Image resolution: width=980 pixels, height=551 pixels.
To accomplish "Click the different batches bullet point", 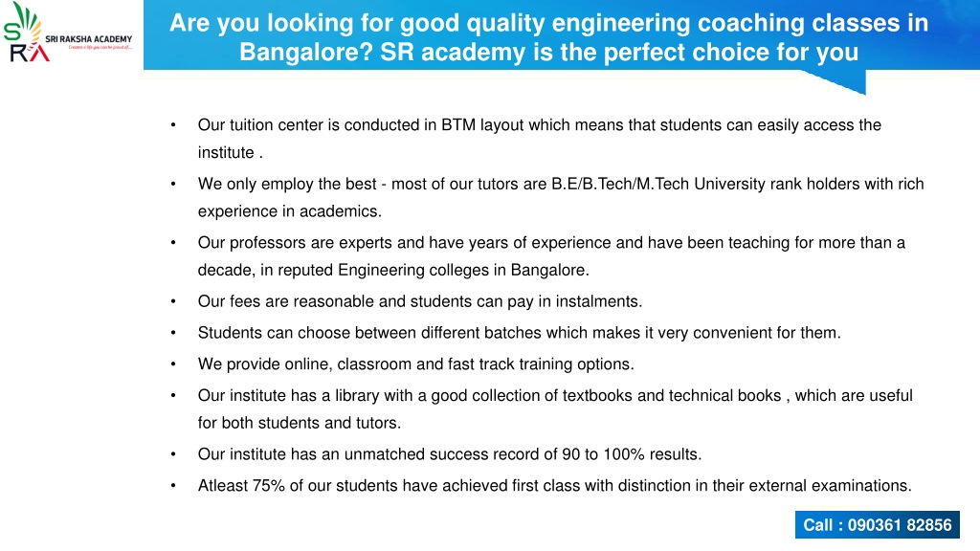I will [x=520, y=332].
